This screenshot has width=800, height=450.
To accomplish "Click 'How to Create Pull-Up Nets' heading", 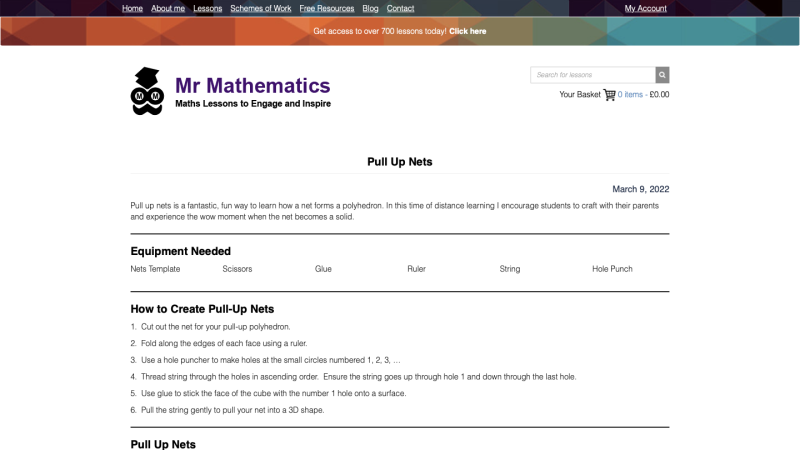I will (x=202, y=309).
